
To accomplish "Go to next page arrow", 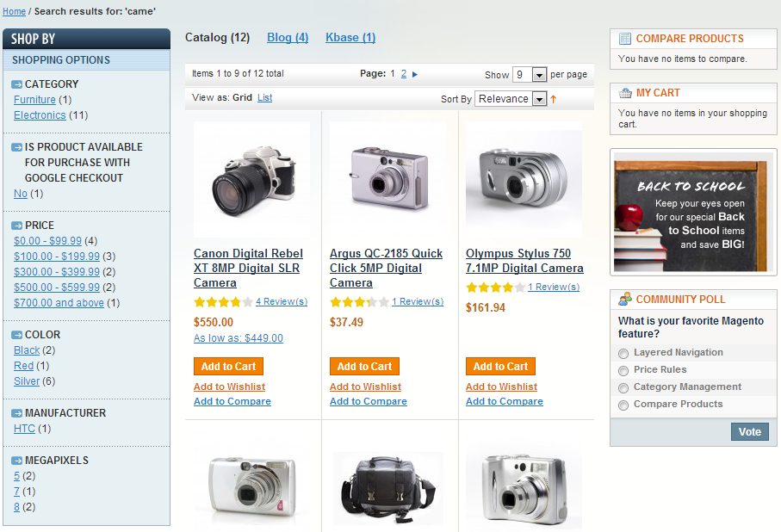I will (x=415, y=74).
